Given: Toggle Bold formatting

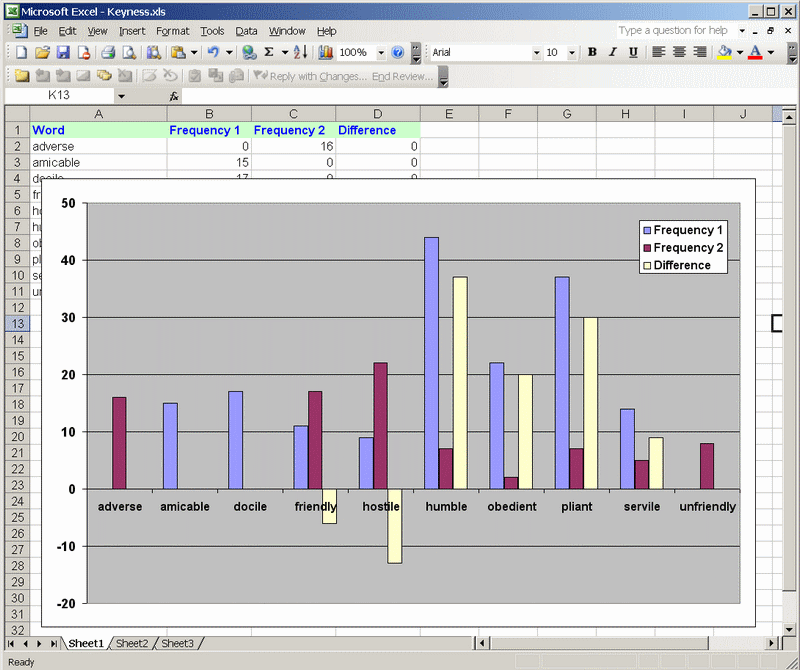Looking at the screenshot, I should point(592,52).
